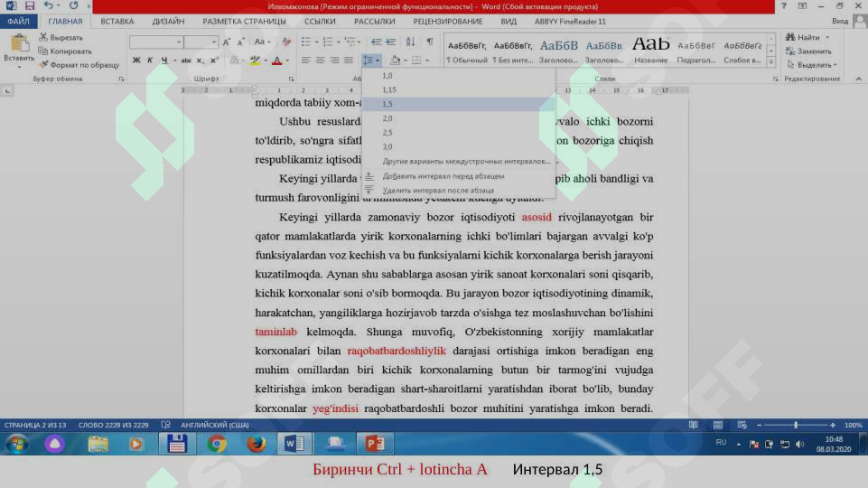Screen dimensions: 868x488
Task: Click Find (Найти) binoculars button
Action: [803, 37]
